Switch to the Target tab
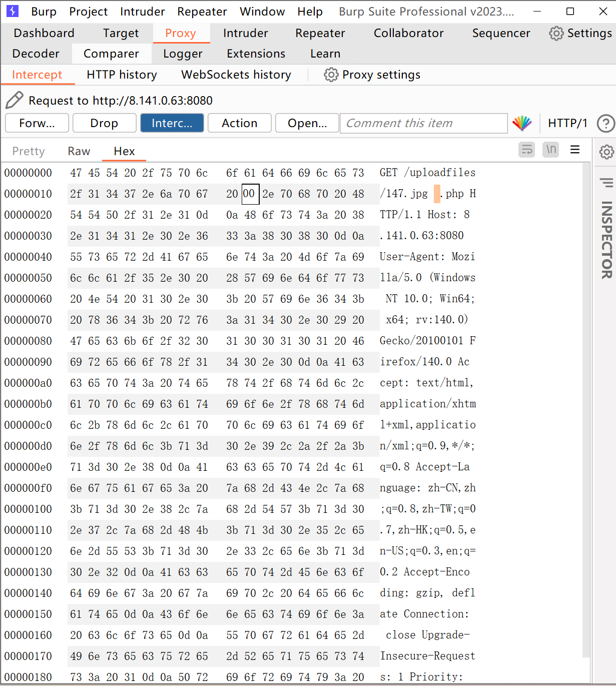 click(121, 33)
